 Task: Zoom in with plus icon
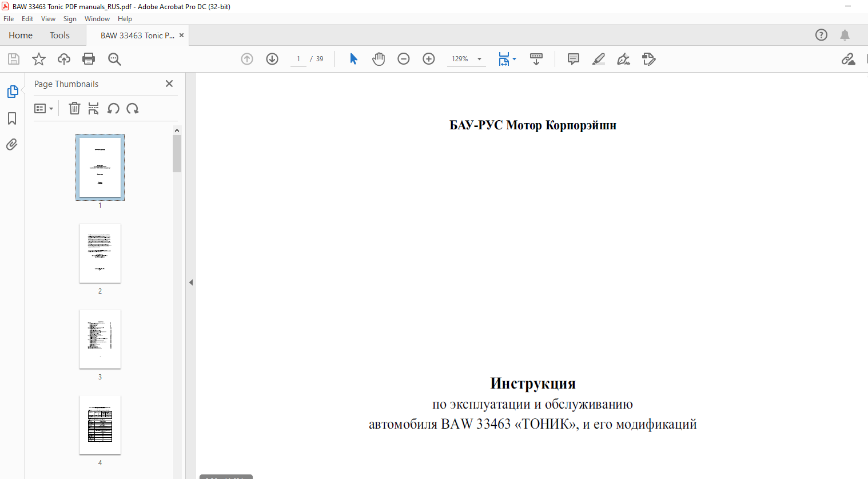tap(429, 59)
